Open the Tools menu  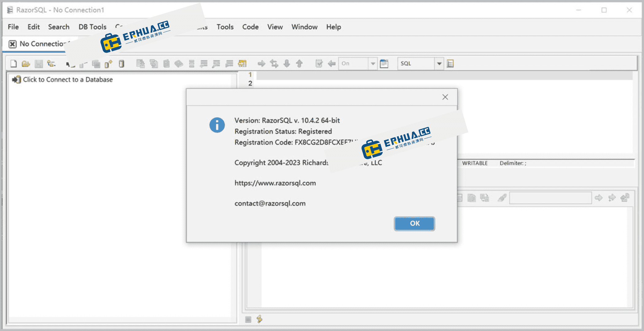225,27
